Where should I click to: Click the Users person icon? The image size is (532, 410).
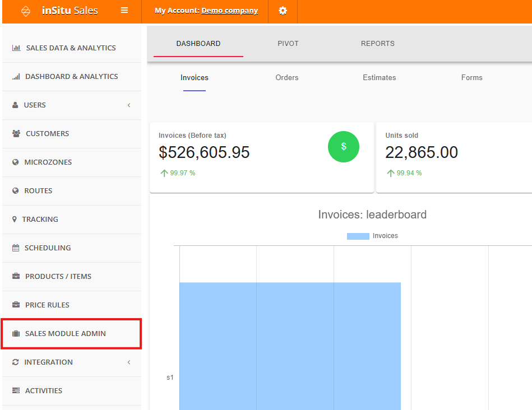[x=15, y=105]
